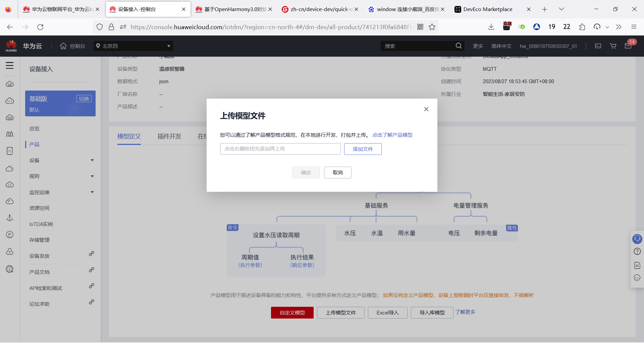Click the file upload input field in the dialog
This screenshot has width=644, height=343.
pyautogui.click(x=280, y=149)
